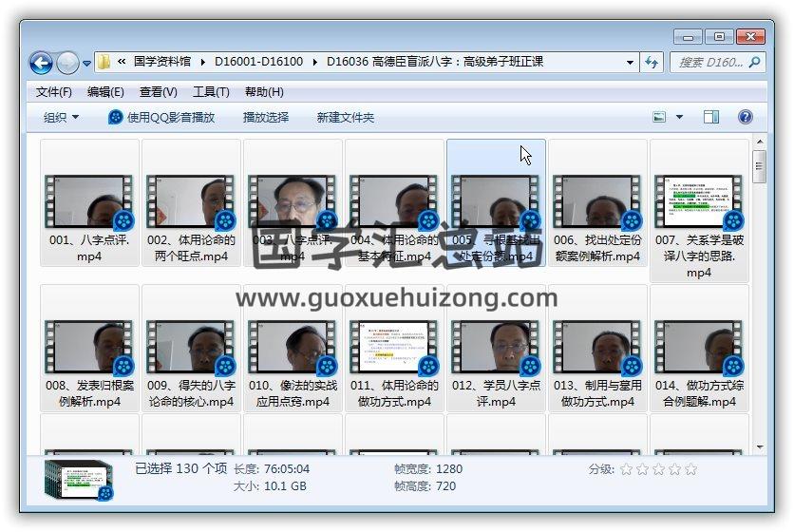Set rating to the fifth 分级 star
This screenshot has height=532, width=794.
tap(691, 469)
